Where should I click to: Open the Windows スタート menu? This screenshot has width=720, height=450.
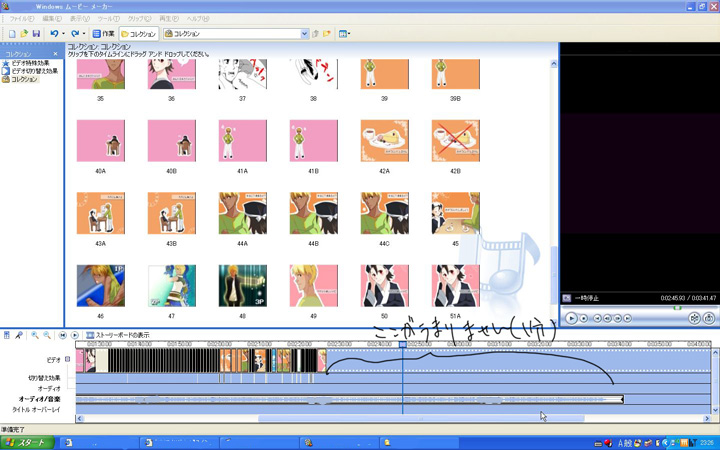(x=28, y=443)
